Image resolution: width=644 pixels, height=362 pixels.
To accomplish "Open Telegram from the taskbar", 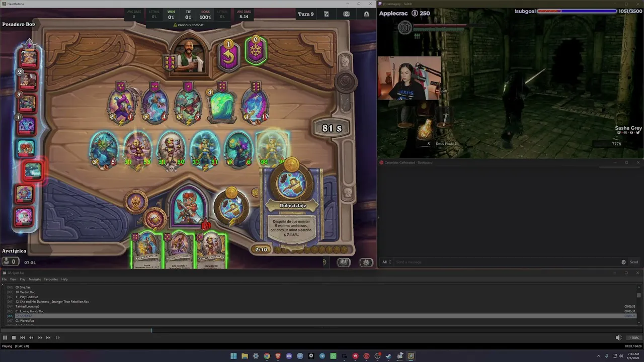I will (x=322, y=356).
